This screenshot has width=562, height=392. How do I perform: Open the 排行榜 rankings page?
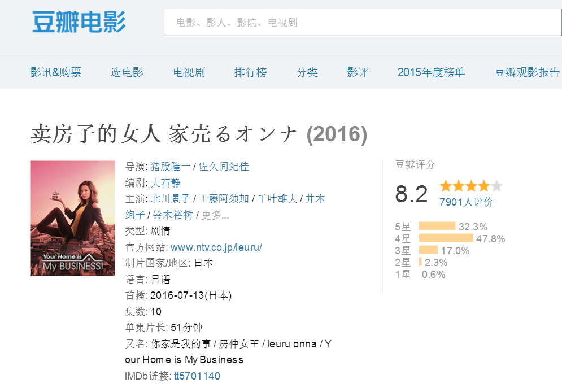click(250, 72)
